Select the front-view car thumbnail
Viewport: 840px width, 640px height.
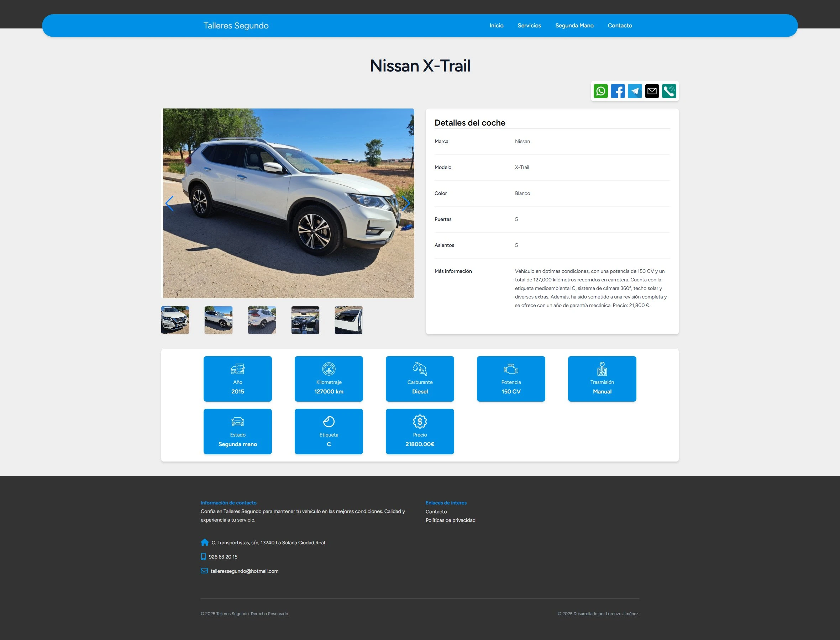point(175,321)
